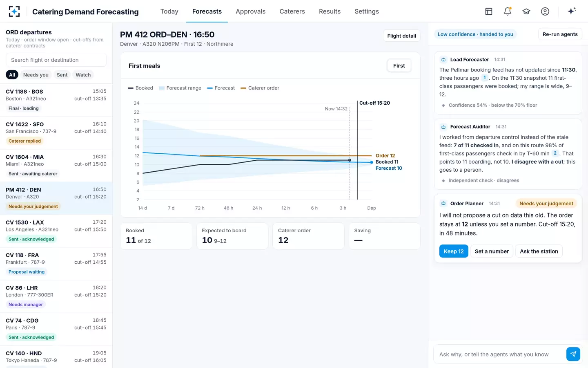
Task: Open the user account icon
Action: click(x=545, y=11)
